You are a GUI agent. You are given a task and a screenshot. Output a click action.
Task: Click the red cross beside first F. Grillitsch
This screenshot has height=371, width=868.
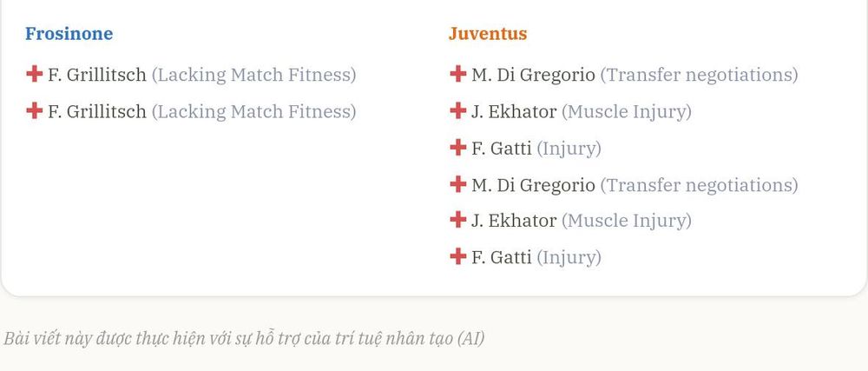(x=35, y=74)
